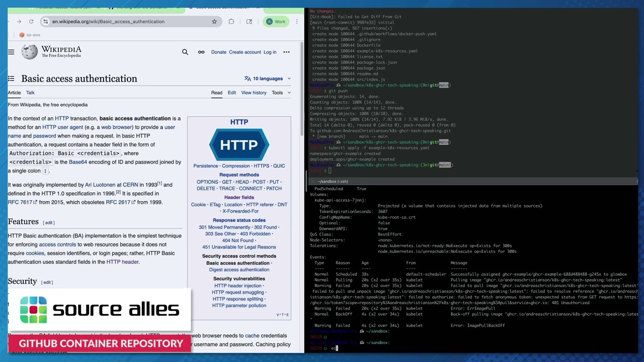Open the Ari Luotonen link
The image size is (644, 362).
[x=100, y=185]
